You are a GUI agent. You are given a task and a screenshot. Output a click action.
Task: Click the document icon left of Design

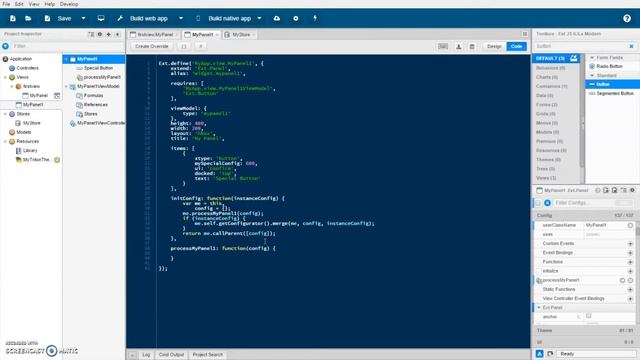coord(472,47)
